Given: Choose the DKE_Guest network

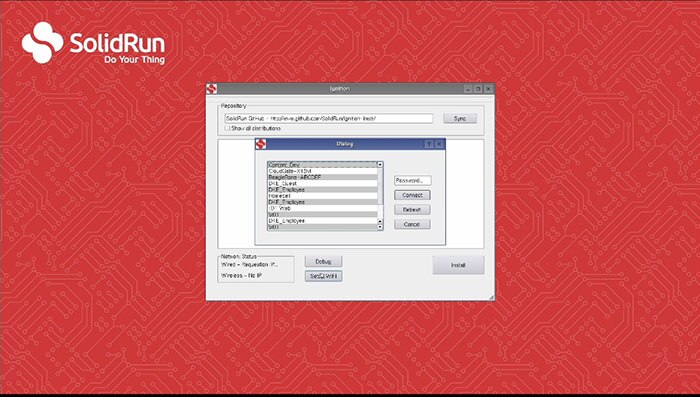Looking at the screenshot, I should click(323, 184).
